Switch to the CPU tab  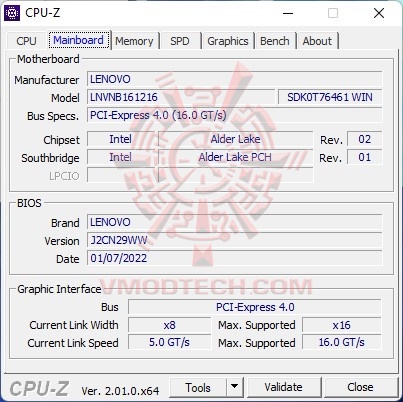coord(26,41)
